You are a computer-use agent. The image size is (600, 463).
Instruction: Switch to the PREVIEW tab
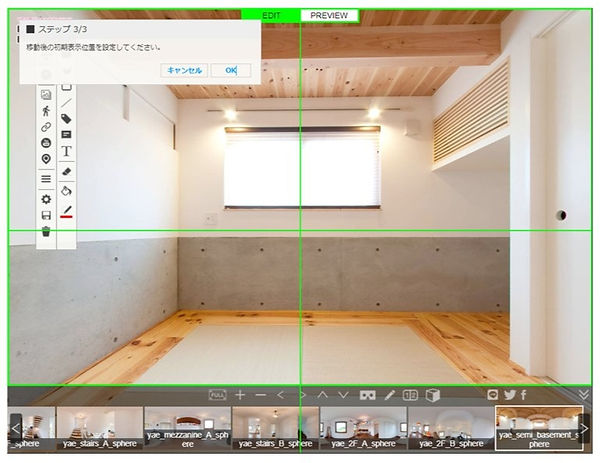click(329, 16)
